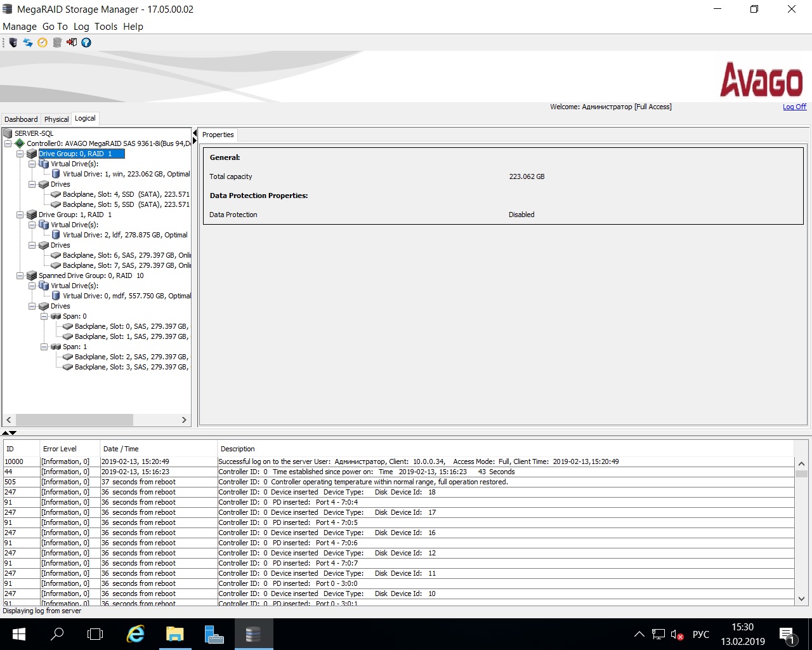Click the Slot 0 SAS drive icon
The image size is (812, 650).
68,326
